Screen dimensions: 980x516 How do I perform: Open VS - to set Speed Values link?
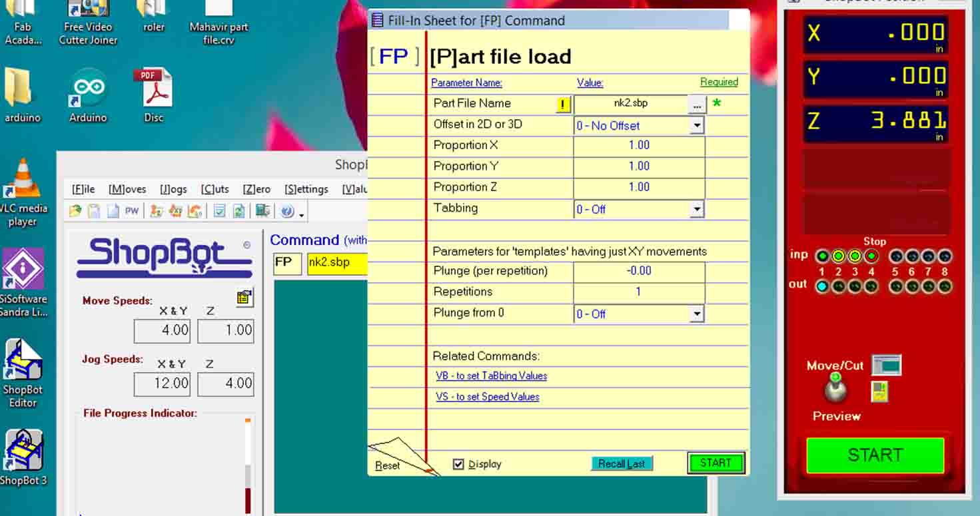point(487,397)
